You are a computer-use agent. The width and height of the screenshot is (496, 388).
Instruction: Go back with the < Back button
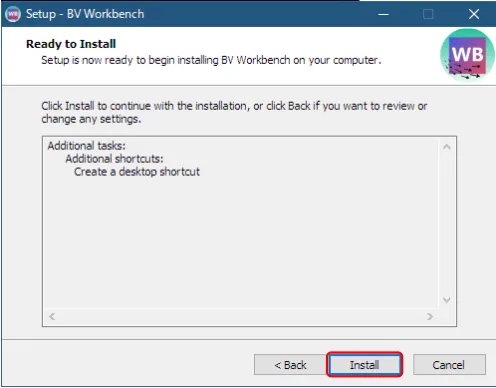(x=290, y=365)
